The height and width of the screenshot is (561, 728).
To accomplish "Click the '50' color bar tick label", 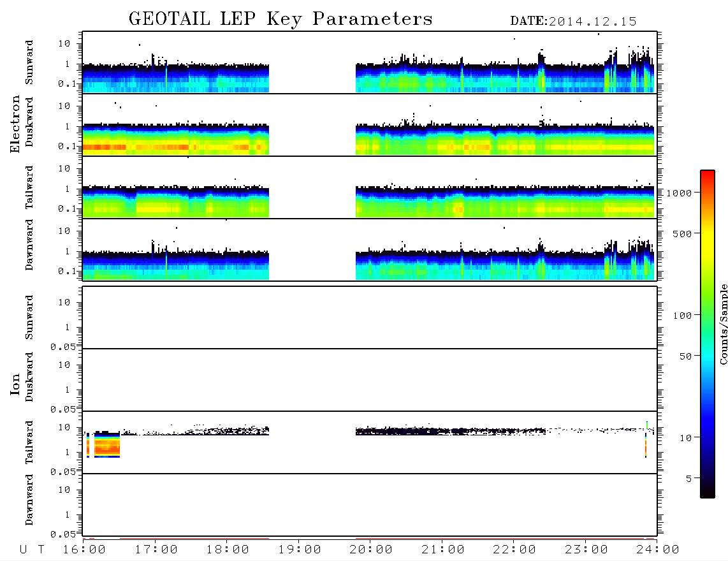I will coord(685,356).
